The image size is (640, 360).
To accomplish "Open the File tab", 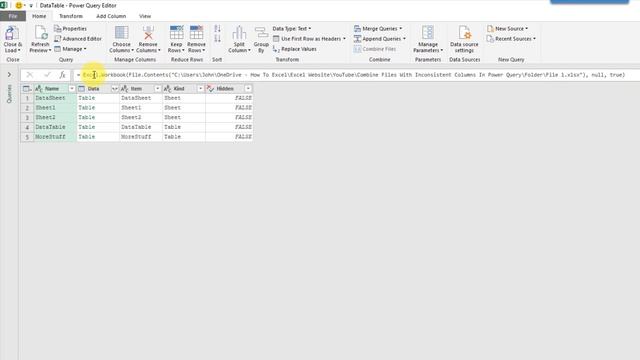I will click(x=13, y=16).
